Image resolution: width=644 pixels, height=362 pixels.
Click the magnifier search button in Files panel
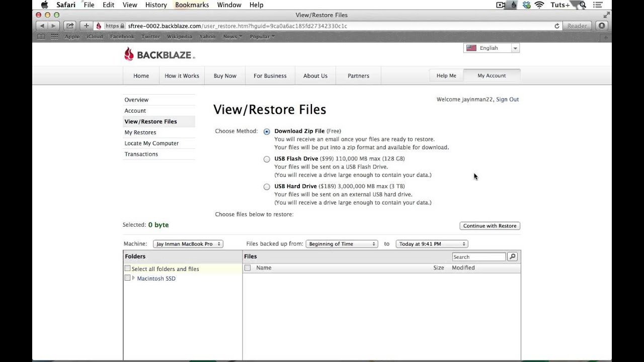pyautogui.click(x=512, y=257)
